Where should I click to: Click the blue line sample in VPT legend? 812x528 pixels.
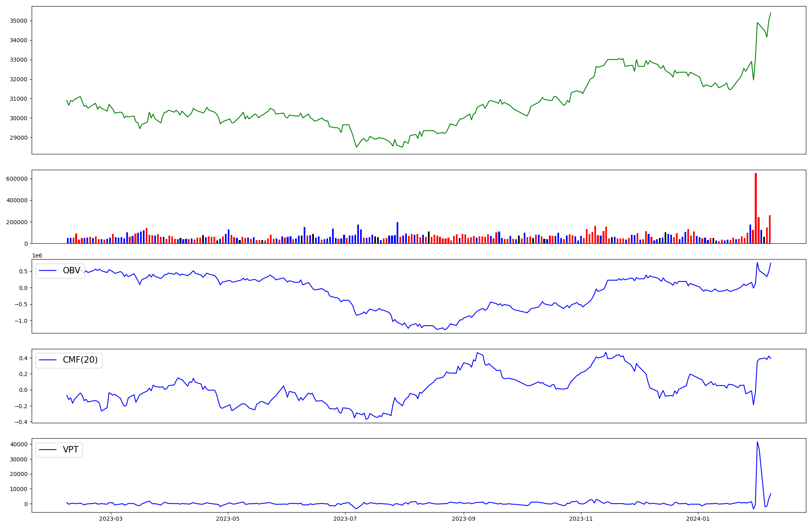tap(48, 450)
